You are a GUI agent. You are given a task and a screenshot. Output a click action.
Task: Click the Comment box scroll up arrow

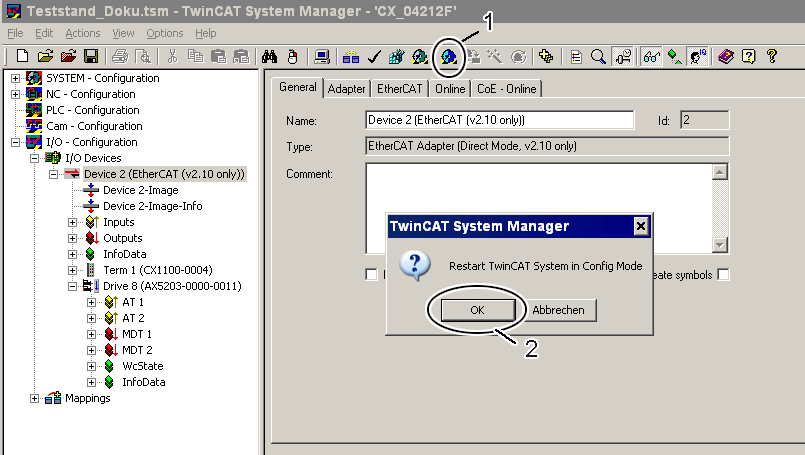point(720,172)
